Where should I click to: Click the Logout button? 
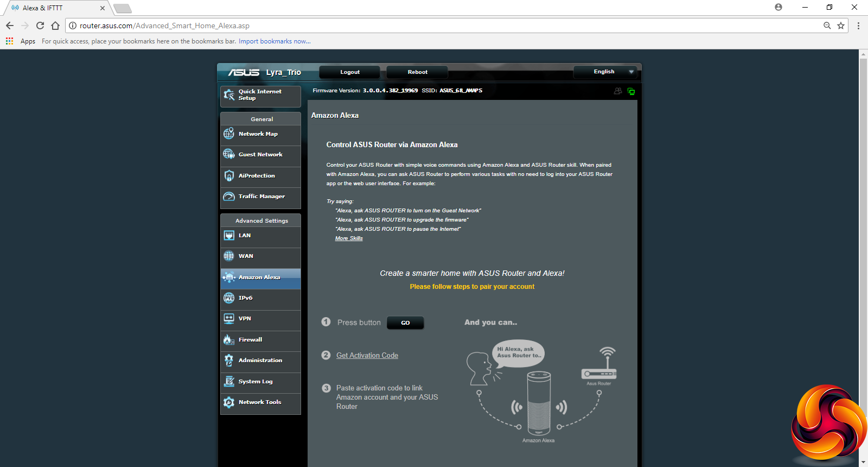point(350,72)
